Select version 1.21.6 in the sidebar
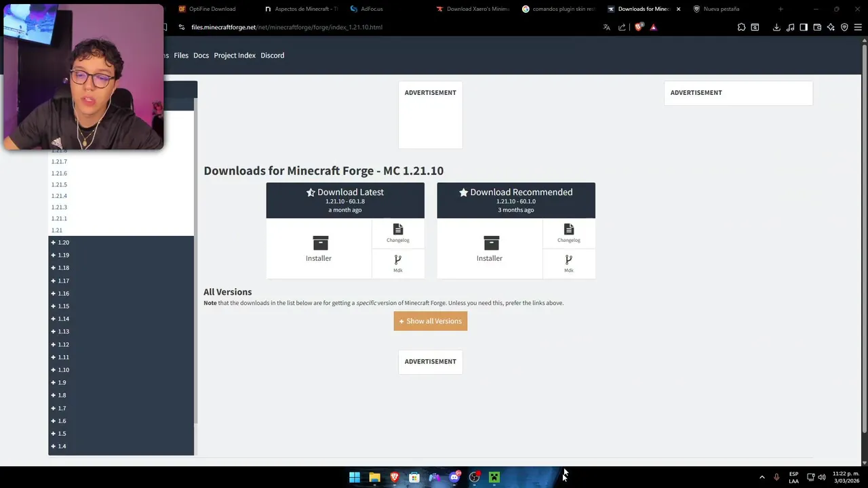Image resolution: width=868 pixels, height=488 pixels. [59, 174]
